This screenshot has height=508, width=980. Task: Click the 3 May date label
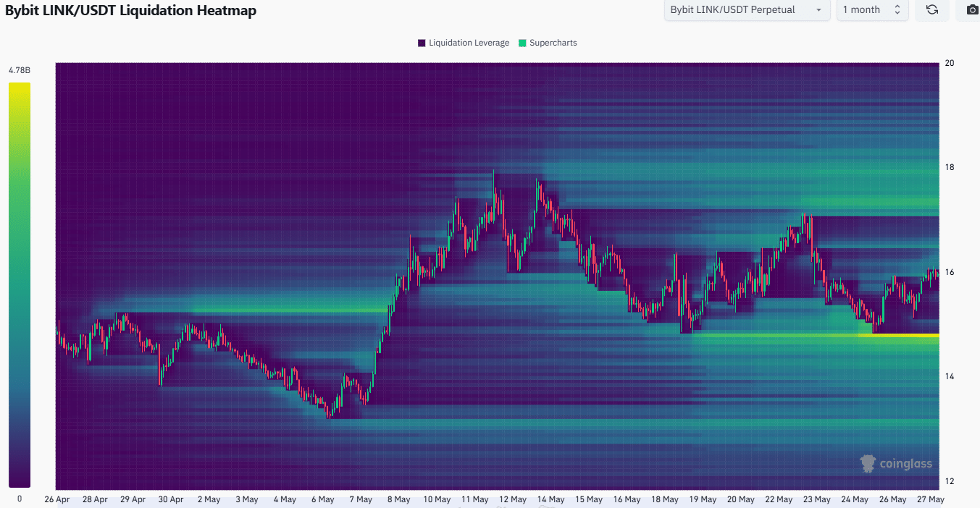tap(246, 499)
